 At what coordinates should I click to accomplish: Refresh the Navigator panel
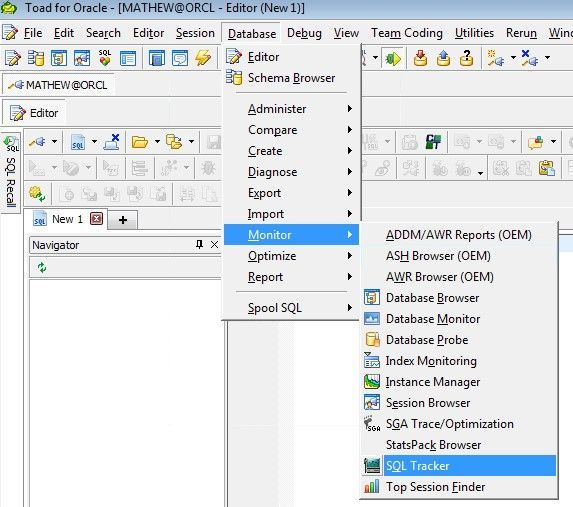[x=42, y=267]
